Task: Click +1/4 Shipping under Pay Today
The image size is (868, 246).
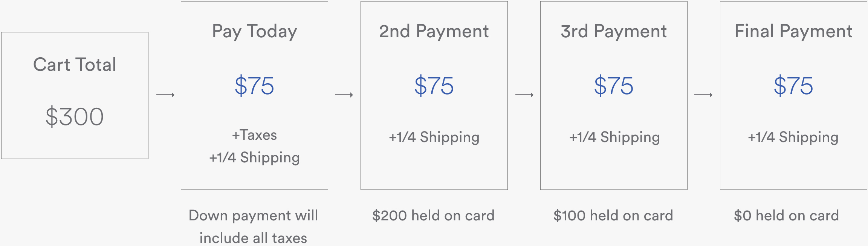Action: pos(254,157)
